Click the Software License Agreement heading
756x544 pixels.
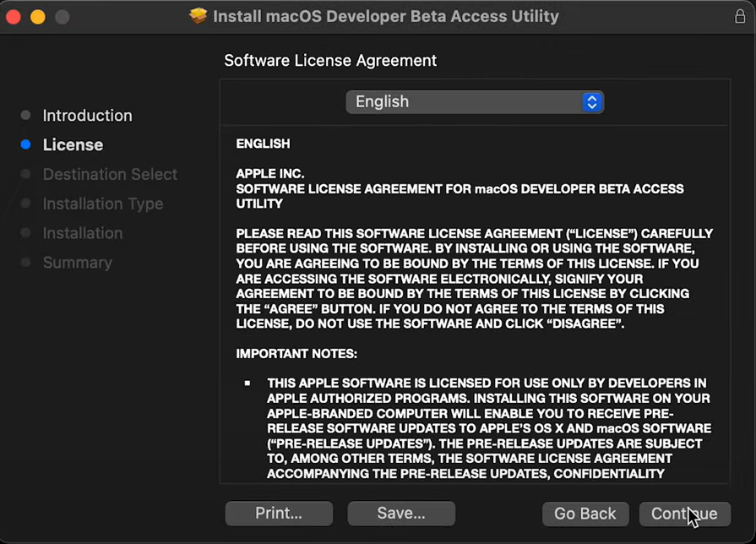pyautogui.click(x=330, y=60)
